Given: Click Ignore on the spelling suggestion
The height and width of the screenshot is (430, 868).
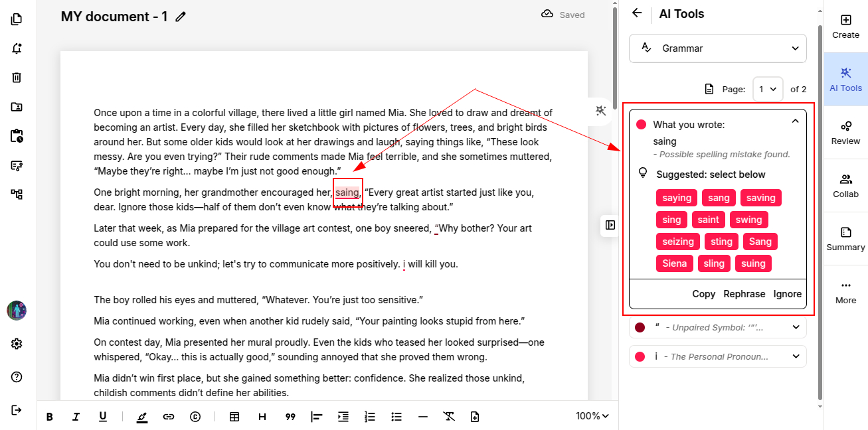Looking at the screenshot, I should click(787, 294).
